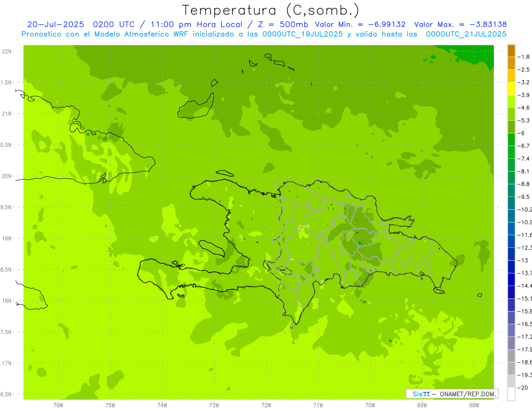Pick the yellow swatch between -3.2 and -3.9
This screenshot has width=532, height=411.
(511, 89)
